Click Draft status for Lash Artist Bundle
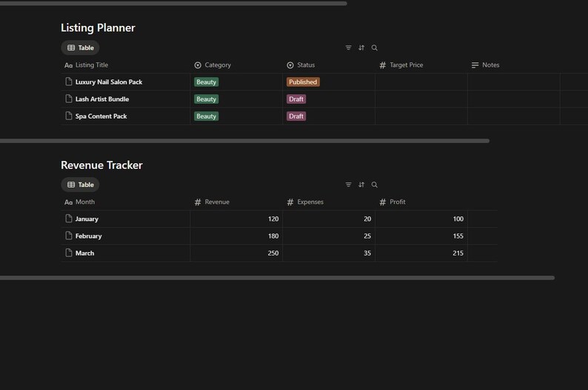This screenshot has height=390, width=588. pyautogui.click(x=296, y=99)
